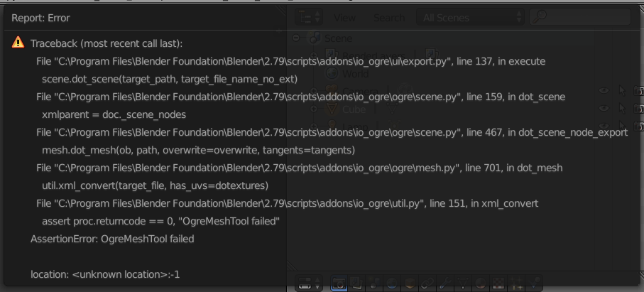Open the Material sphere tab
Image resolution: width=644 pixels, height=292 pixels.
481,283
